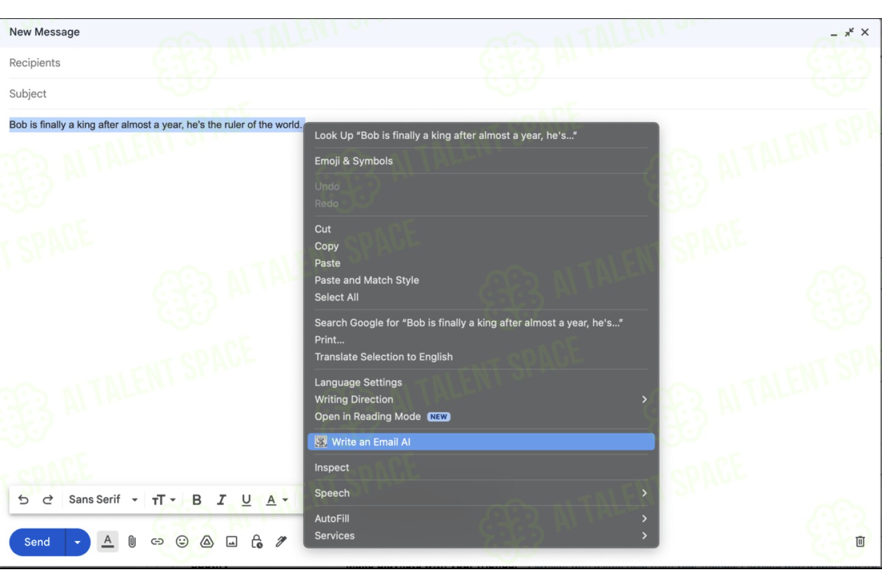Click the undo arrow in formatting toolbar
Viewport: 882px width, 588px height.
click(x=24, y=500)
